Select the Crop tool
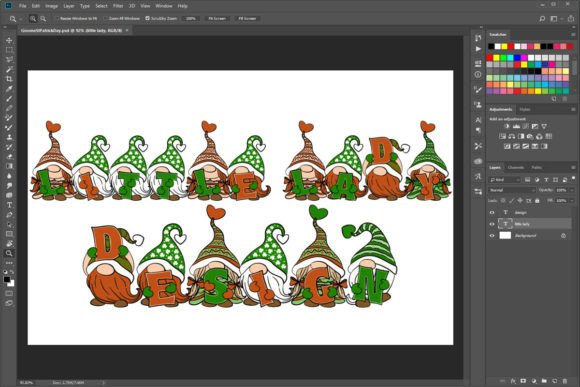Screen dimensions: 580x387 [x=9, y=79]
